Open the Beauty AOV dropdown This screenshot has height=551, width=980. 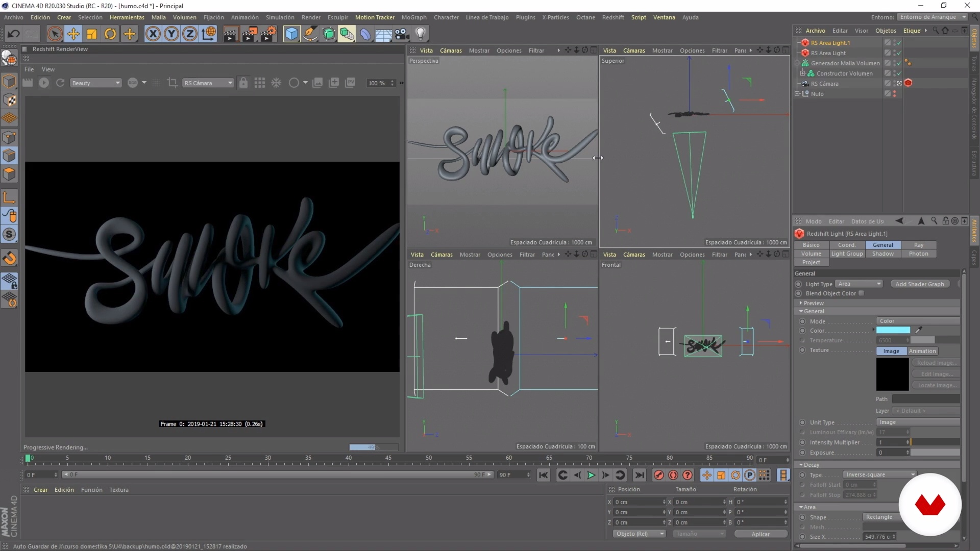pos(96,83)
